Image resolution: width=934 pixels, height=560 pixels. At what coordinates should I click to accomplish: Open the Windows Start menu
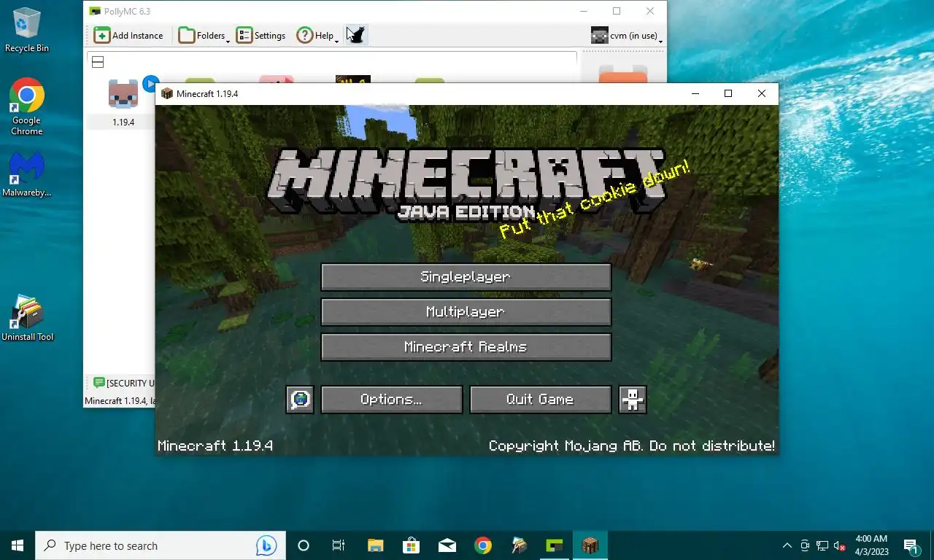point(18,545)
